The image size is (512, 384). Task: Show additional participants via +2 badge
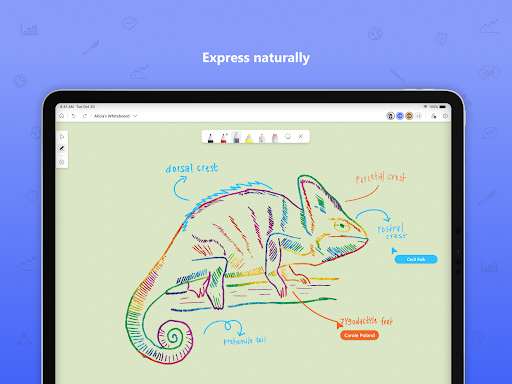pyautogui.click(x=419, y=116)
